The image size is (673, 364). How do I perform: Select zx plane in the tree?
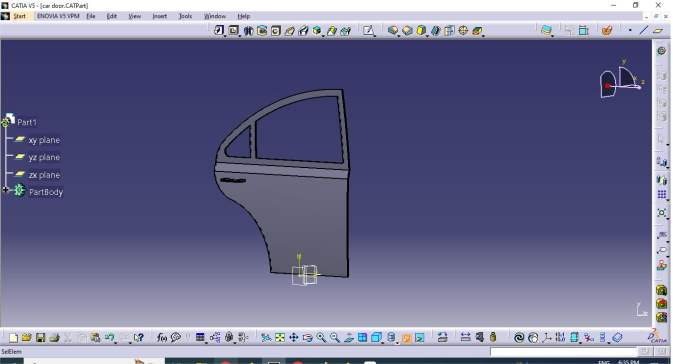(x=44, y=175)
